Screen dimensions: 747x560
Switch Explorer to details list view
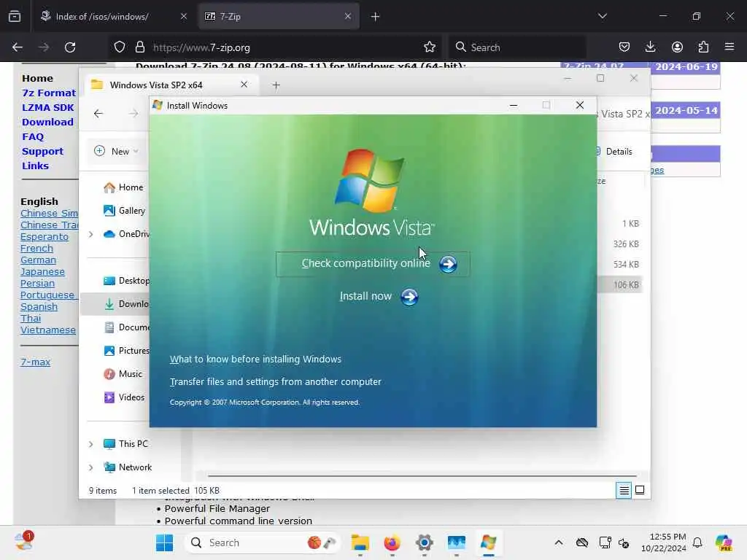tap(624, 490)
